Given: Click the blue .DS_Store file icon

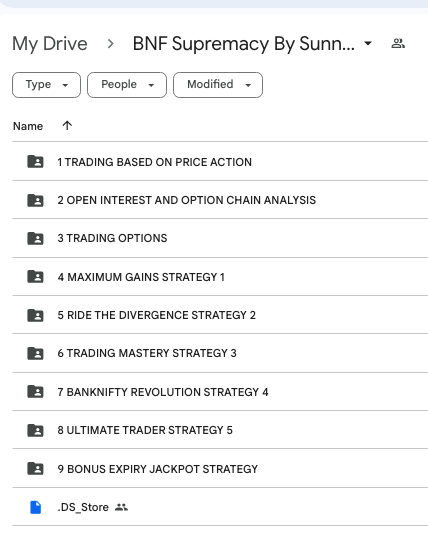Looking at the screenshot, I should pos(36,507).
